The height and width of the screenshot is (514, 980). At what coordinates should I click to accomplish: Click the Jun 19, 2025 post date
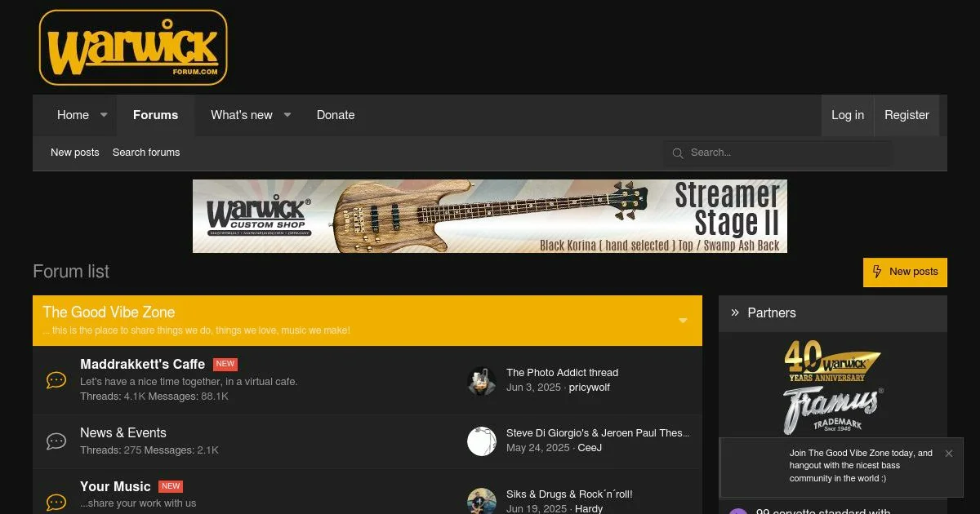click(536, 509)
